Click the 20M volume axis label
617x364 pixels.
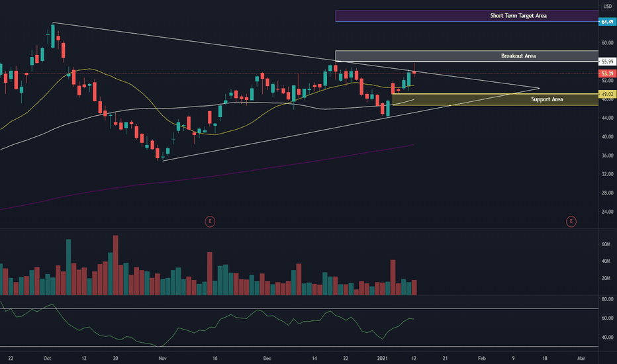[606, 278]
